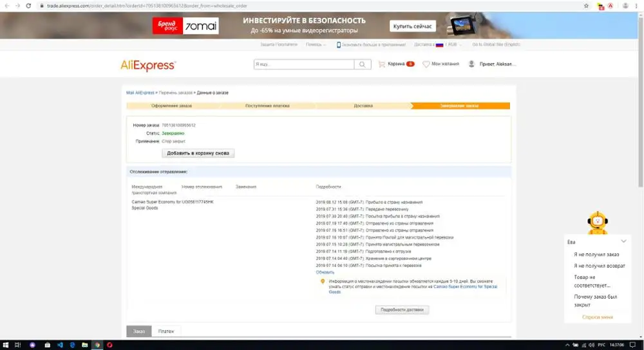
Task: Bookmark this page with the star icon
Action: pos(586,6)
